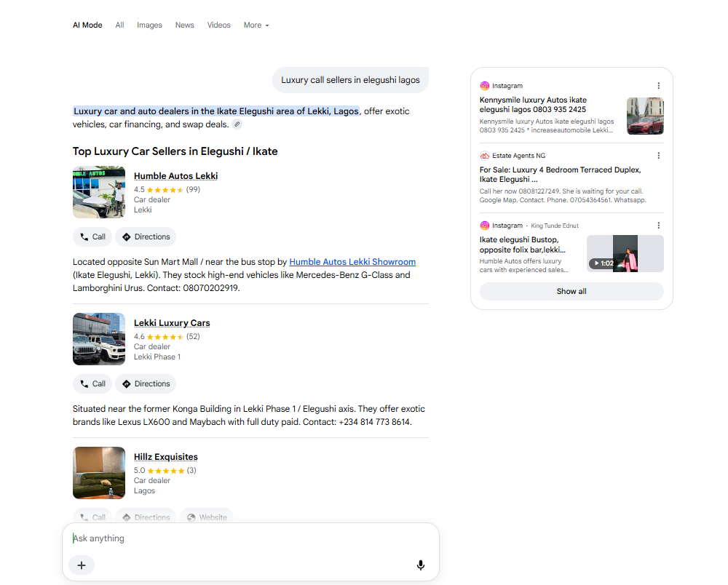Call Humble Autos Lekki
Screen dimensions: 728x585
(x=92, y=236)
